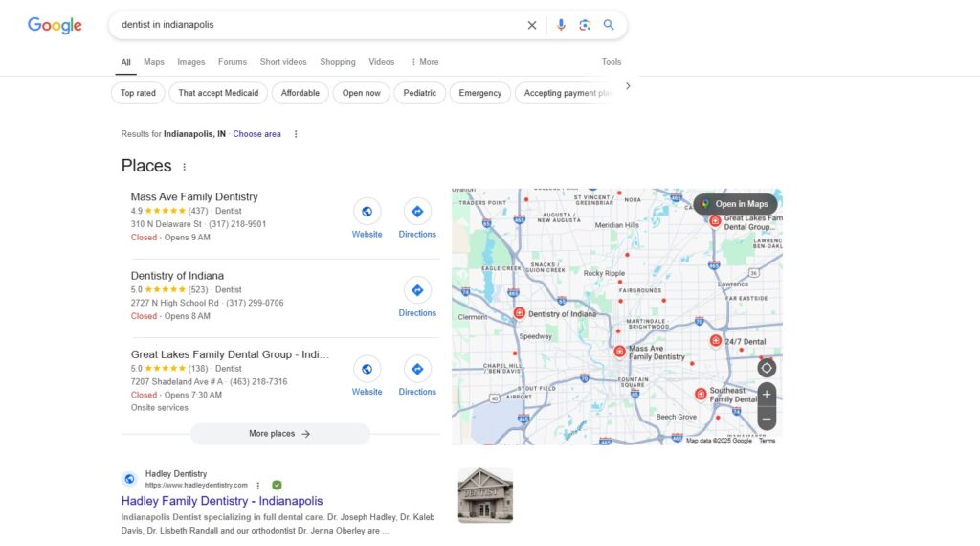Click the Onsite services text

point(160,408)
